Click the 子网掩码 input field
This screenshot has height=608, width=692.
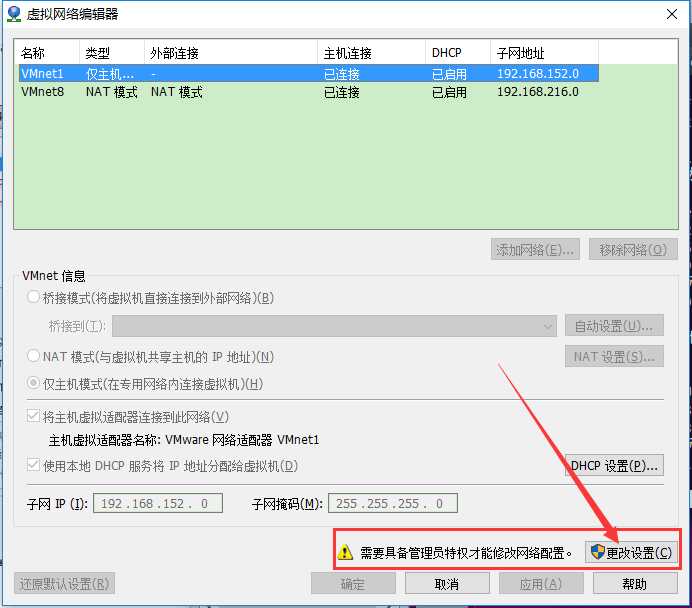point(393,503)
